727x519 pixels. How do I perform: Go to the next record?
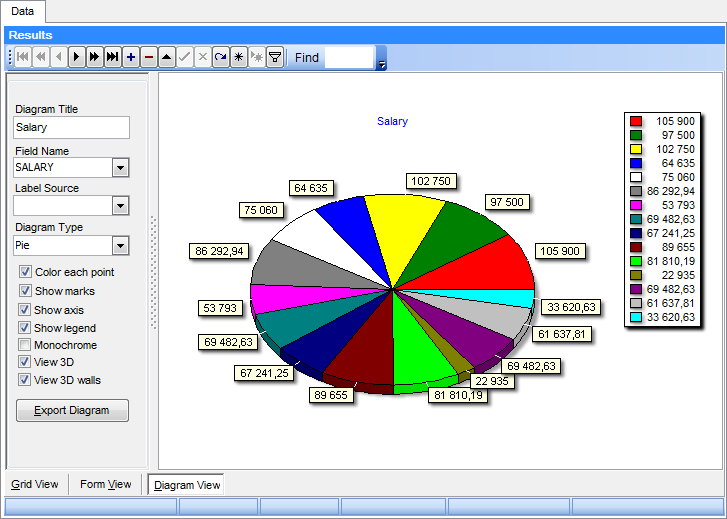(76, 58)
